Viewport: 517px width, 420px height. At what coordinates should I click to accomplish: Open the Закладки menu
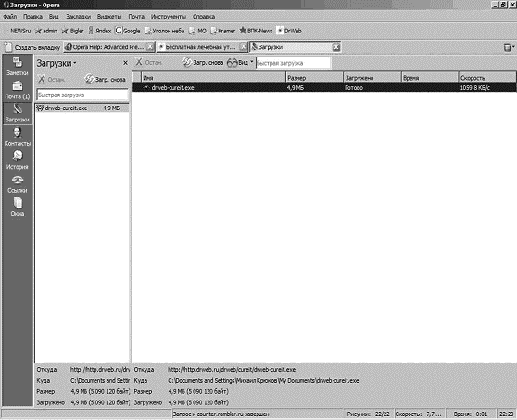click(78, 16)
